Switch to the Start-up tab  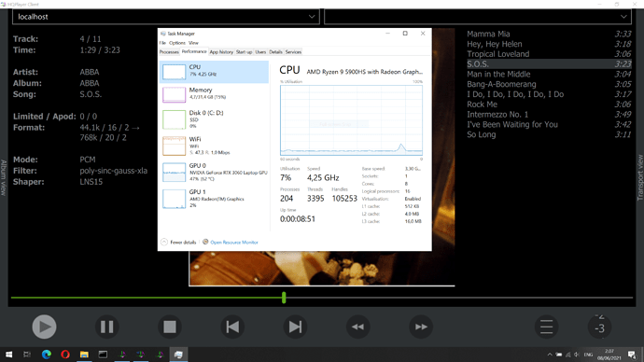pos(244,52)
